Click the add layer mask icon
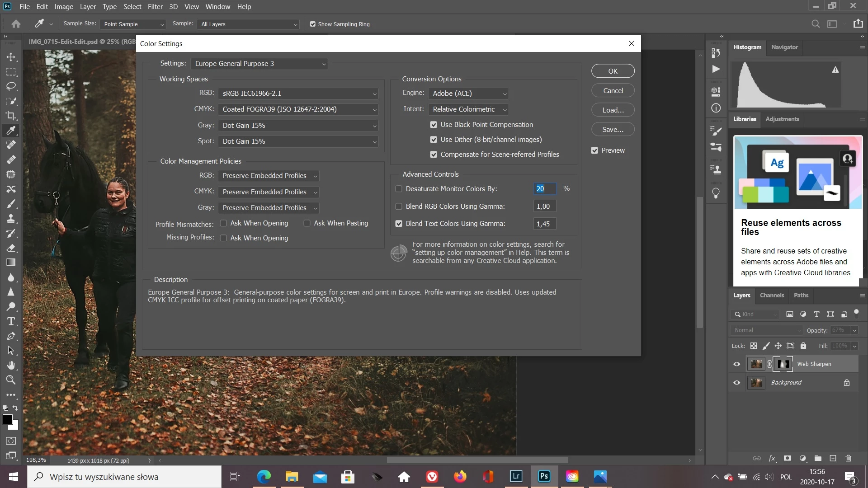 787,458
